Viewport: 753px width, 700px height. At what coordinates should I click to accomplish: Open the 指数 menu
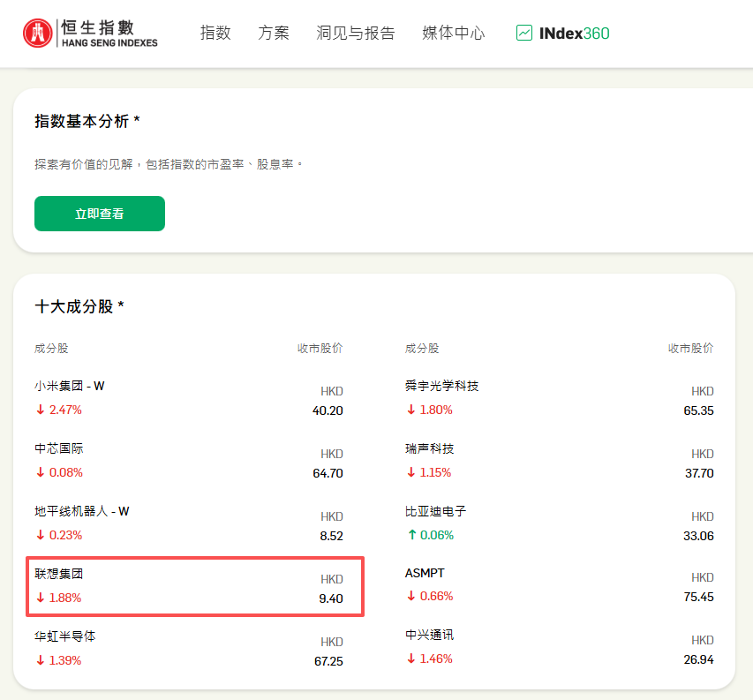[x=215, y=33]
